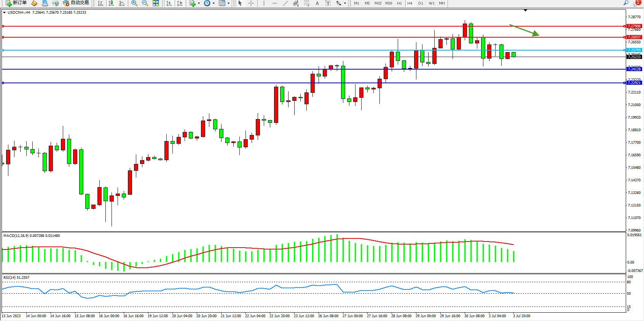The height and width of the screenshot is (321, 644).
Task: Toggle chart auto scroll to latest bar
Action: click(169, 3)
